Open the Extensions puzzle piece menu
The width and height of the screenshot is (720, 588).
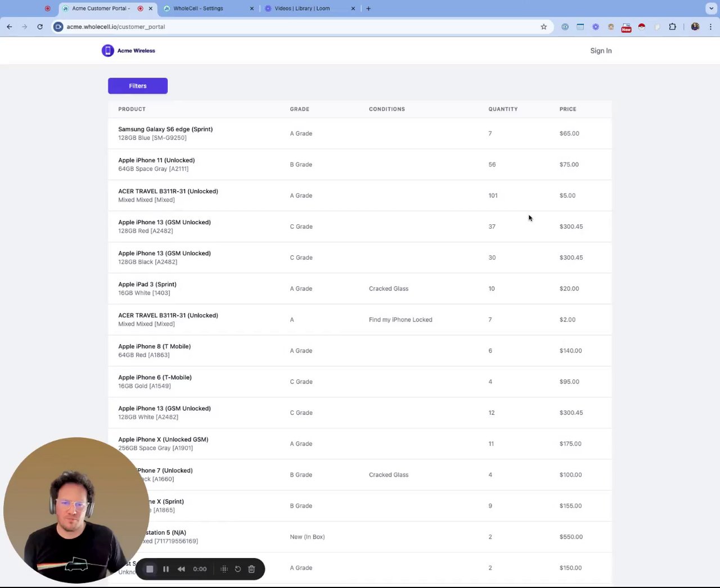[x=672, y=26]
